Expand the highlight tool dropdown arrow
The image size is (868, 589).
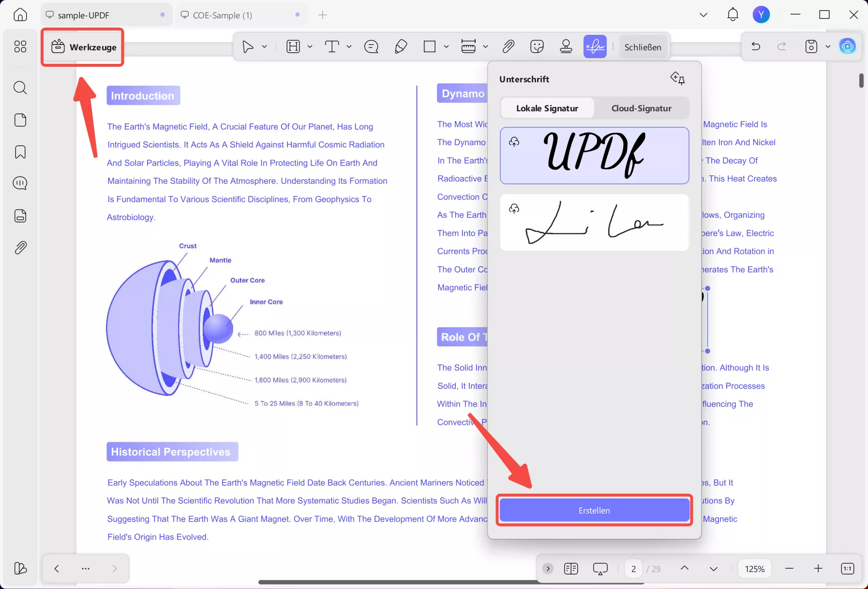pyautogui.click(x=310, y=47)
